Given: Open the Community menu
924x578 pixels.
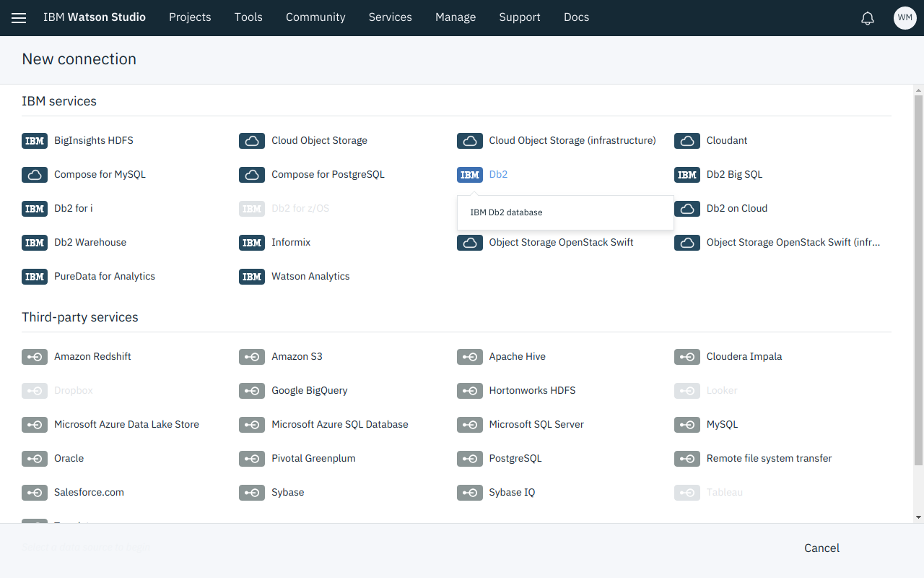Looking at the screenshot, I should tap(315, 17).
